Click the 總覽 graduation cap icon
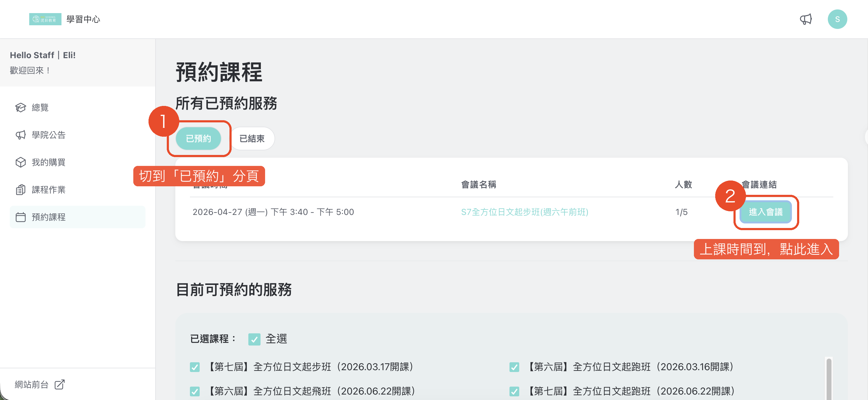Screen dimensions: 868x400 (21, 107)
